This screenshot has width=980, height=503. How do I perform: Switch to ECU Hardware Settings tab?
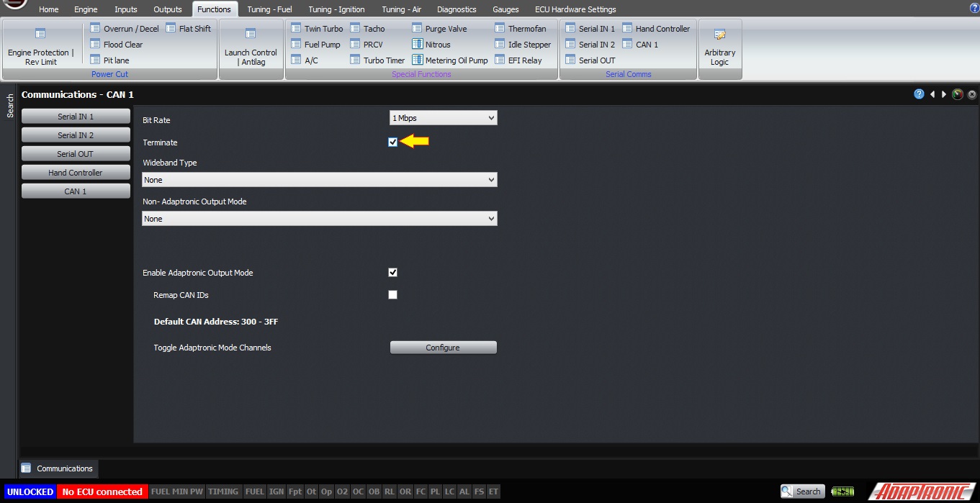575,9
